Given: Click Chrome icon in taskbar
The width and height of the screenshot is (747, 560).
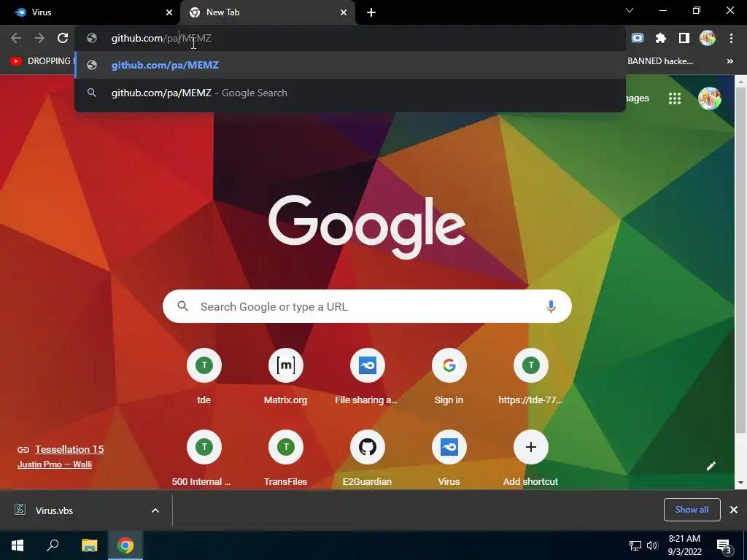Looking at the screenshot, I should click(125, 545).
